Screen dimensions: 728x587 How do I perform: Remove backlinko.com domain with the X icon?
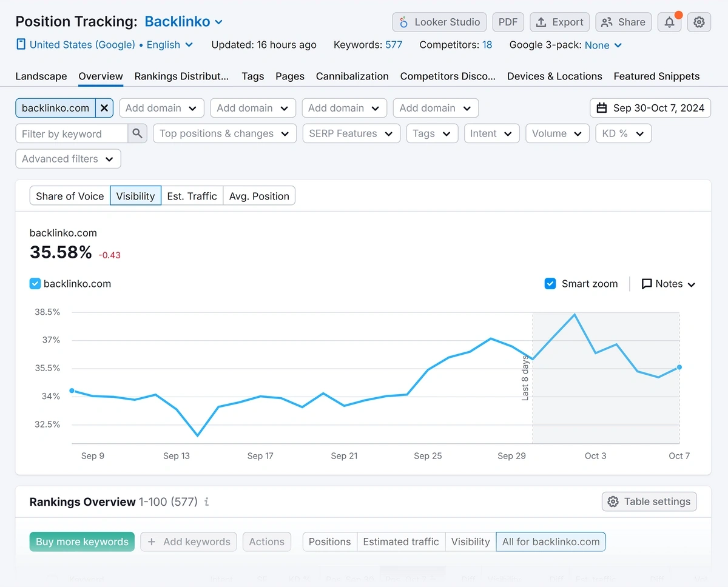(104, 108)
